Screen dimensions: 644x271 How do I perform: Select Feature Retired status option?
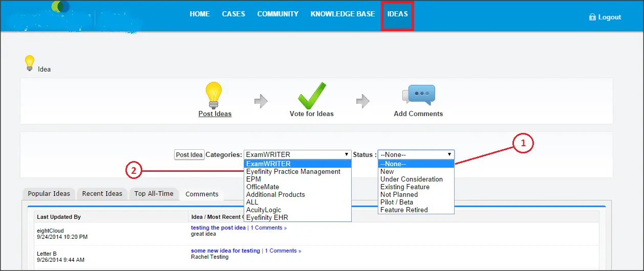pos(416,210)
